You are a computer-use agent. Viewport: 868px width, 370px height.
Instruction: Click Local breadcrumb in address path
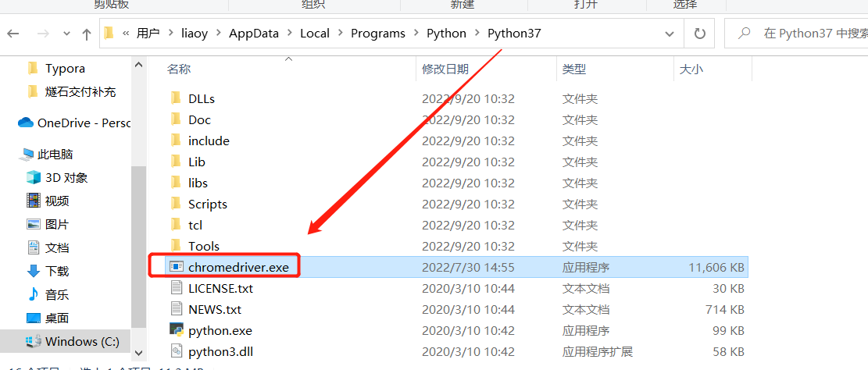click(315, 34)
